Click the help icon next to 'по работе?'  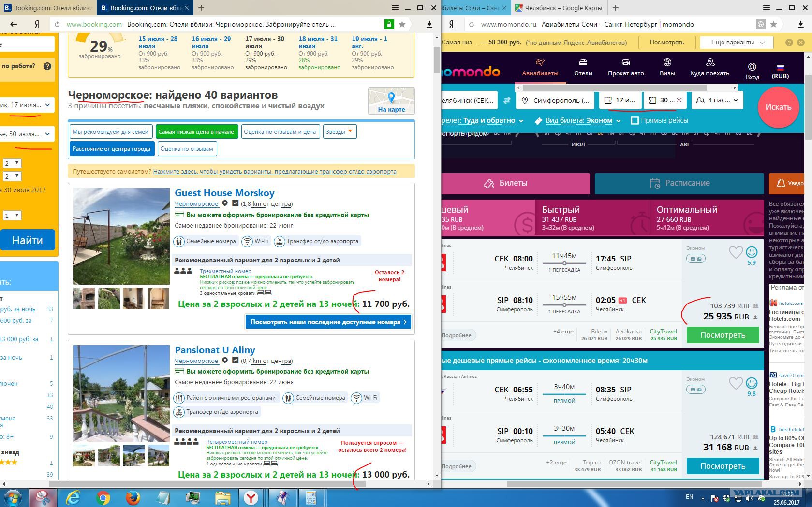(x=47, y=66)
